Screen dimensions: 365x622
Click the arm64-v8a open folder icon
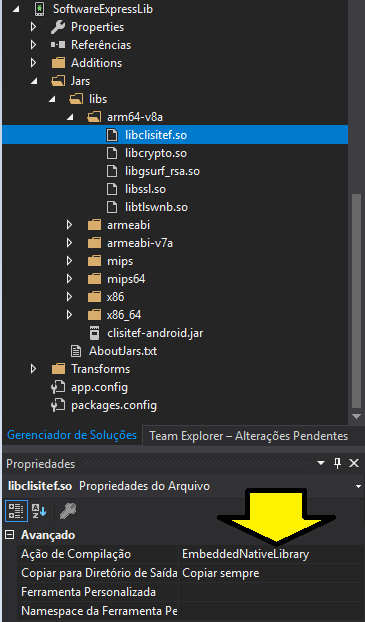coord(94,117)
